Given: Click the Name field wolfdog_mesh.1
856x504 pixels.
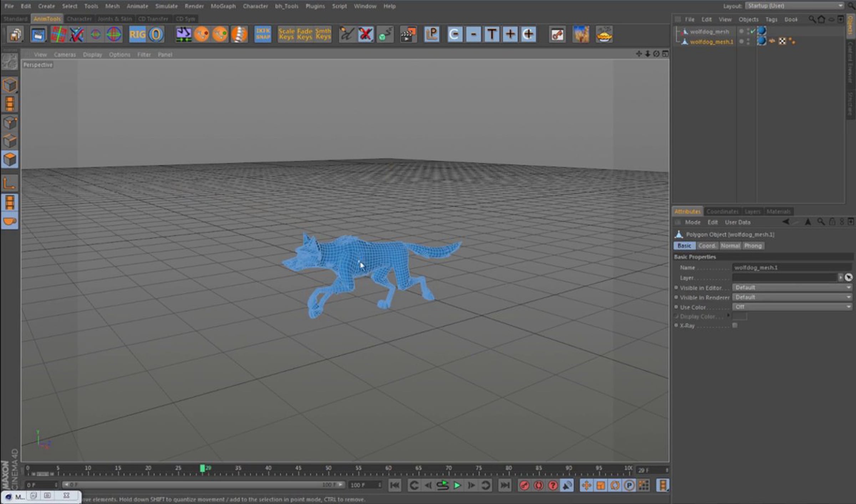Looking at the screenshot, I should (x=792, y=267).
